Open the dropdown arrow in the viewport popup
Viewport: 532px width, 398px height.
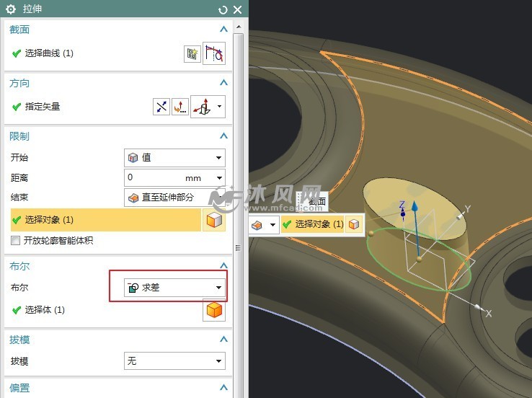272,225
